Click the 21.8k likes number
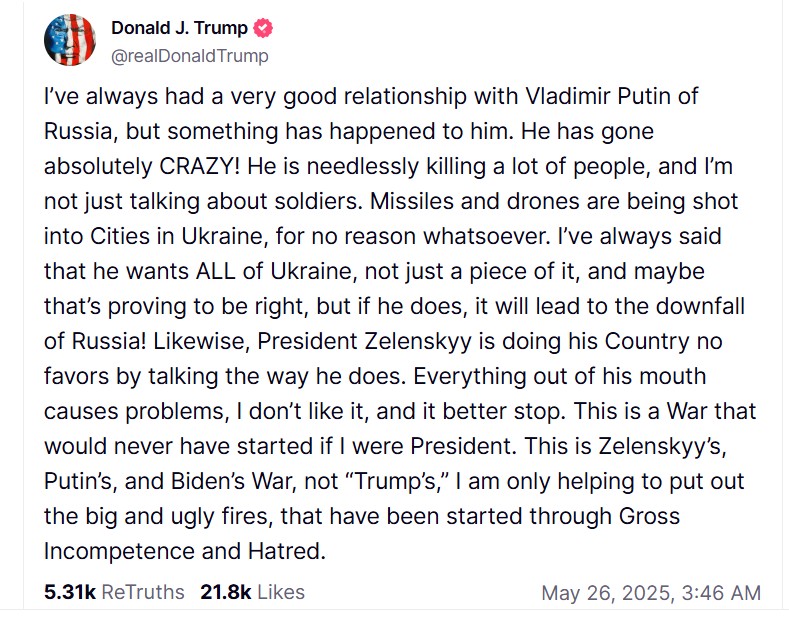 pyautogui.click(x=226, y=592)
